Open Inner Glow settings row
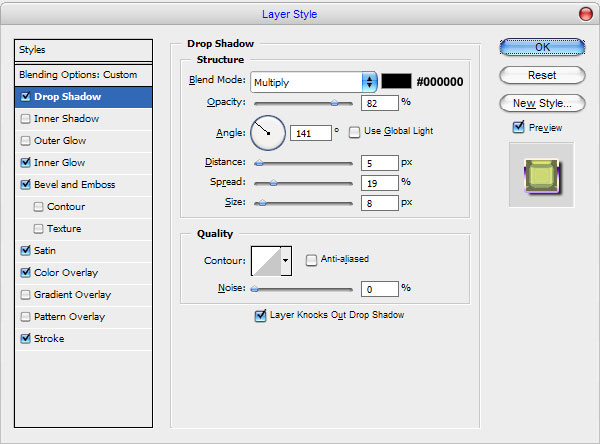 point(83,163)
